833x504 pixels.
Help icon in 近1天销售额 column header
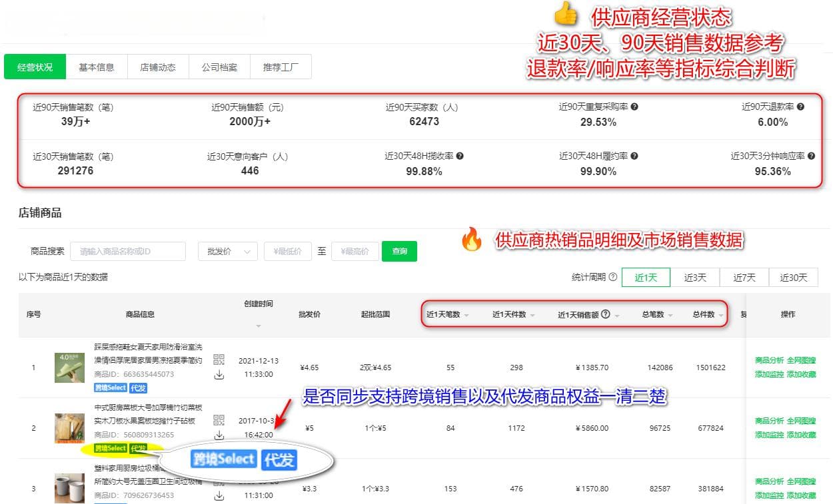(606, 314)
